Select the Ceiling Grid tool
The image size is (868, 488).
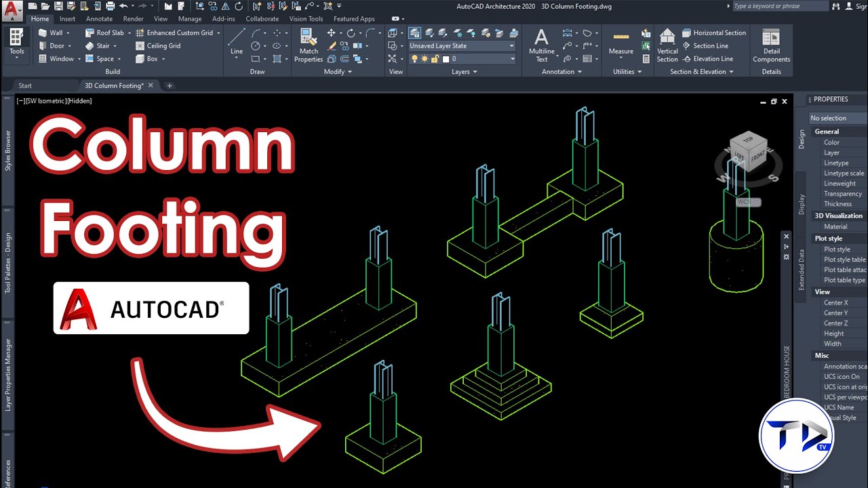pos(158,45)
